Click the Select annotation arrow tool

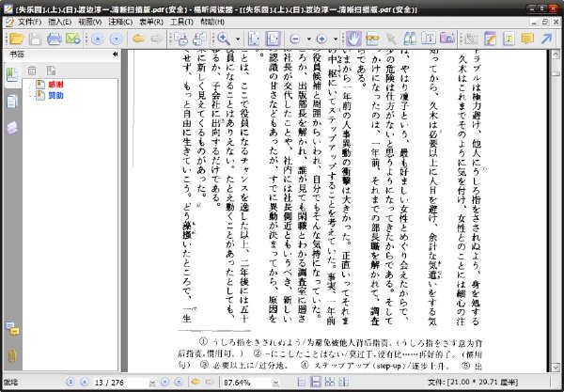[x=391, y=39]
